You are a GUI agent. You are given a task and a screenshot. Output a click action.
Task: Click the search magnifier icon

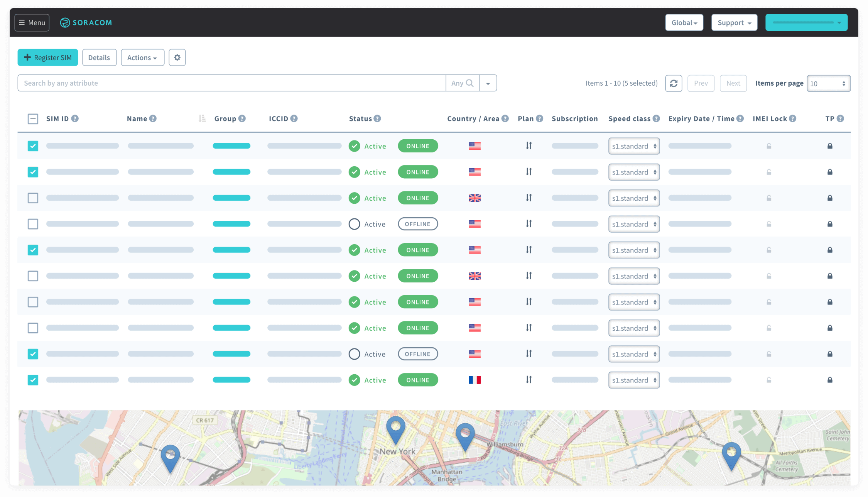pos(469,83)
